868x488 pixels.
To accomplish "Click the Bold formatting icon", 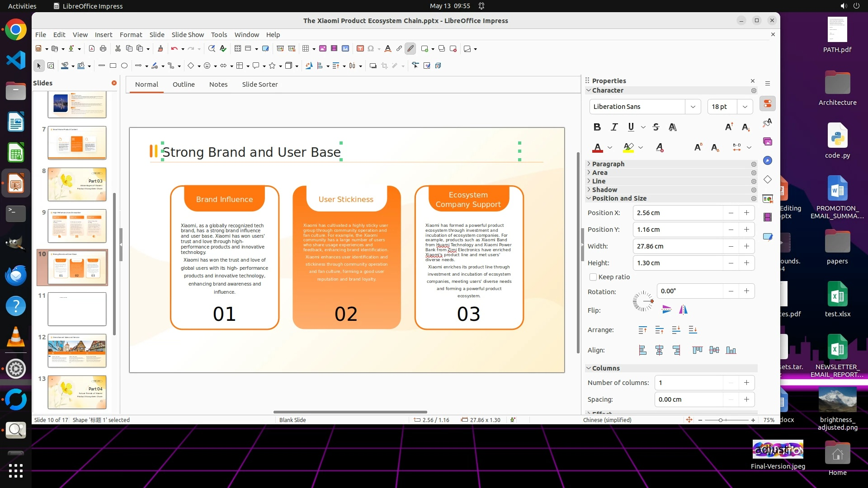I will click(x=597, y=127).
